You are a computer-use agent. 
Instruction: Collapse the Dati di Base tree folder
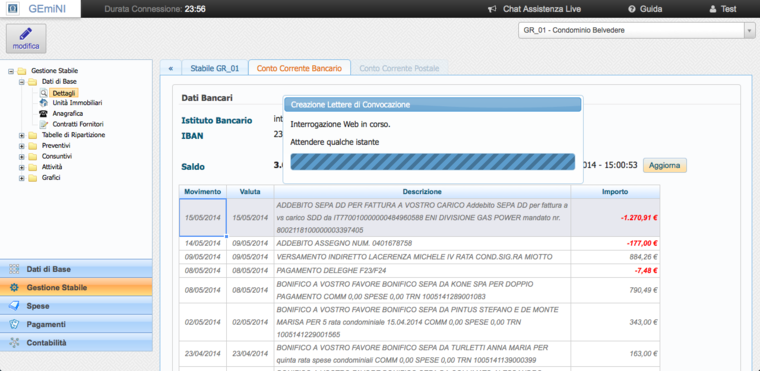(x=21, y=82)
